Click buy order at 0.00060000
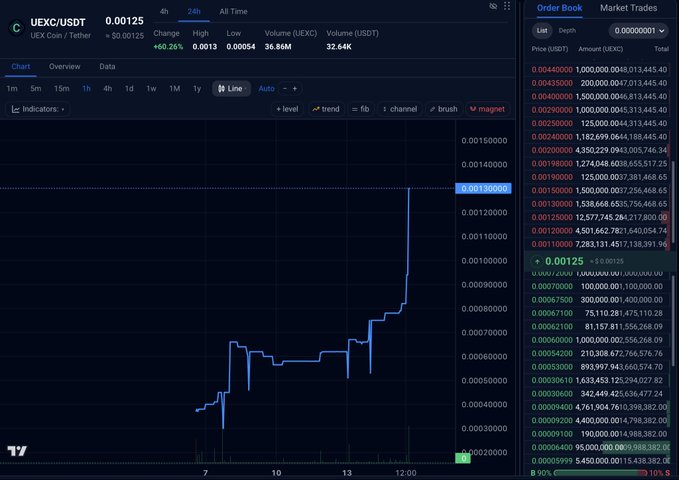Viewport: 679px width, 480px height. 598,340
